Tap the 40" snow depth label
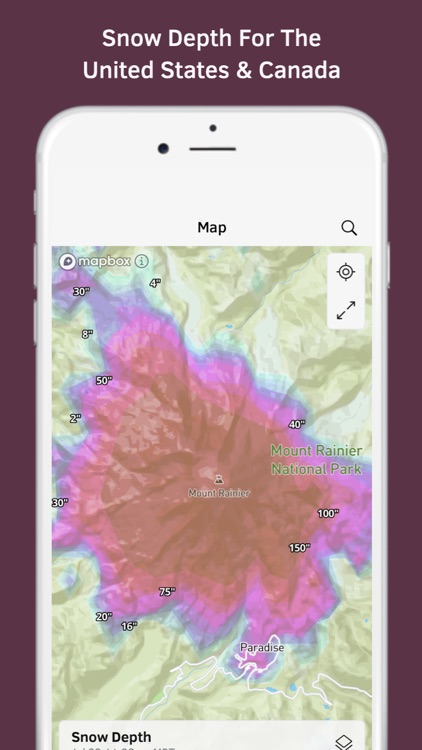This screenshot has height=750, width=422. point(297,424)
